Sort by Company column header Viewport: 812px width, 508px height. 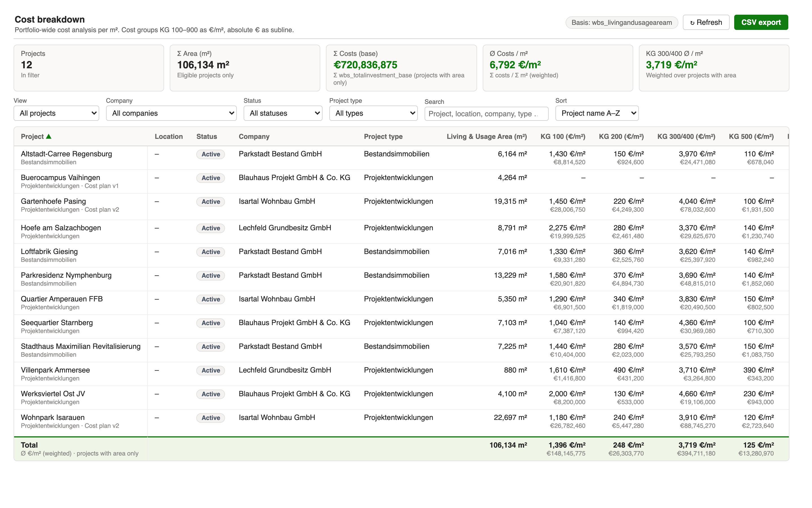click(254, 136)
